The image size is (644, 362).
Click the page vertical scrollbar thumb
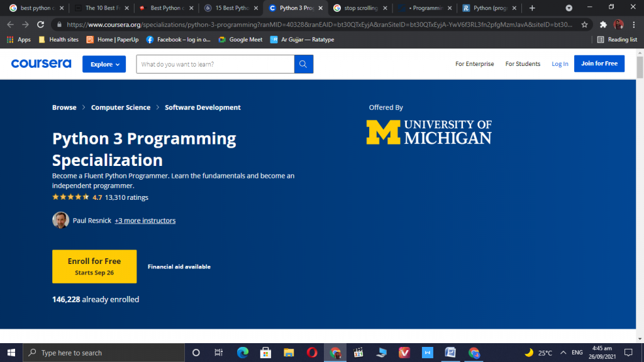[x=640, y=67]
